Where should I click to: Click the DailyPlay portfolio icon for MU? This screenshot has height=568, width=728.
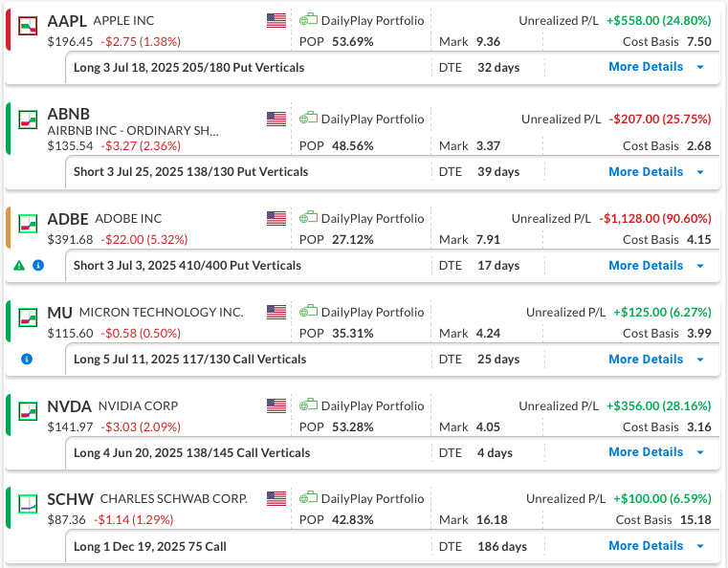pos(308,312)
